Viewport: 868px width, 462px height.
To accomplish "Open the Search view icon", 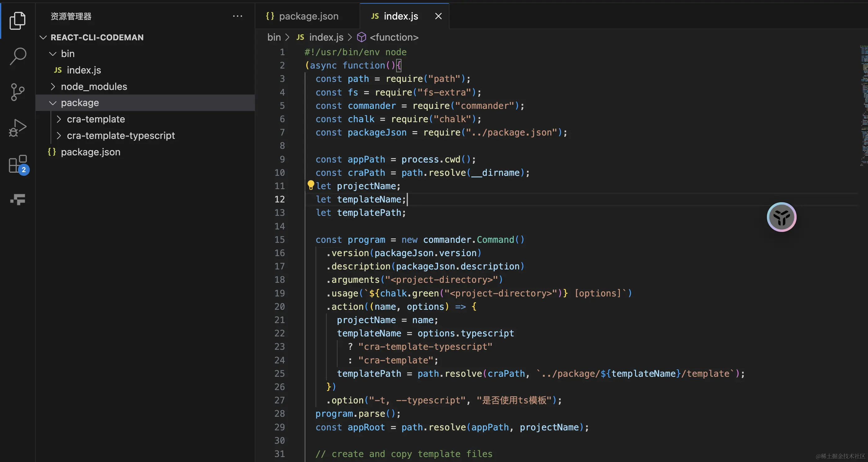I will (17, 56).
